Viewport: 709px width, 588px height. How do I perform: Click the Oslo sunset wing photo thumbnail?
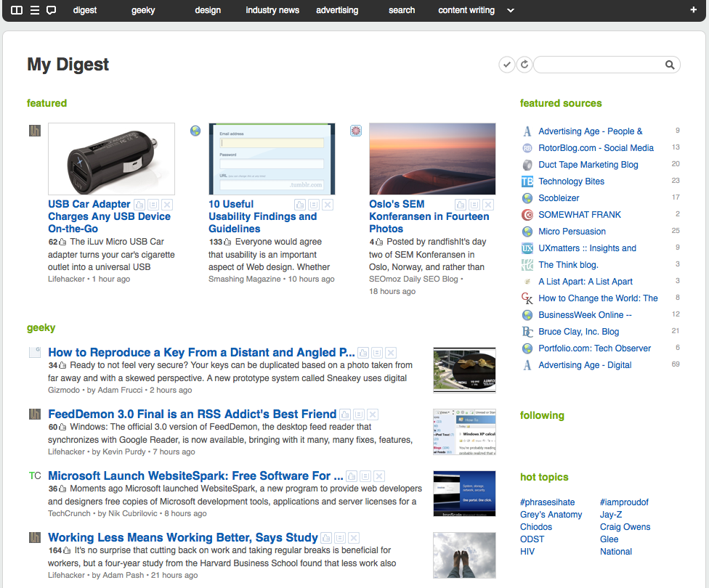click(432, 159)
